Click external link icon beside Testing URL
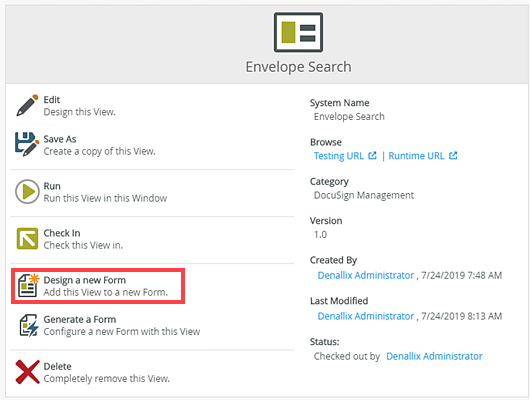530x400 pixels. click(x=372, y=156)
